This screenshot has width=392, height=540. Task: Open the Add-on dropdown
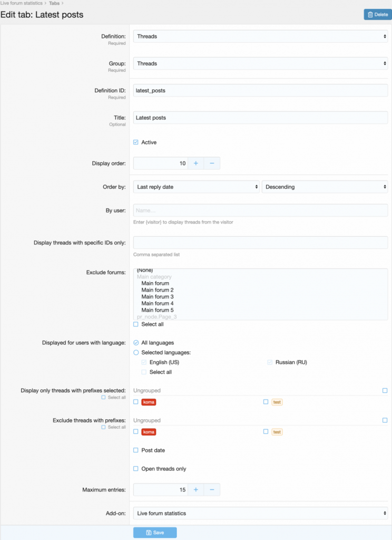(260, 513)
